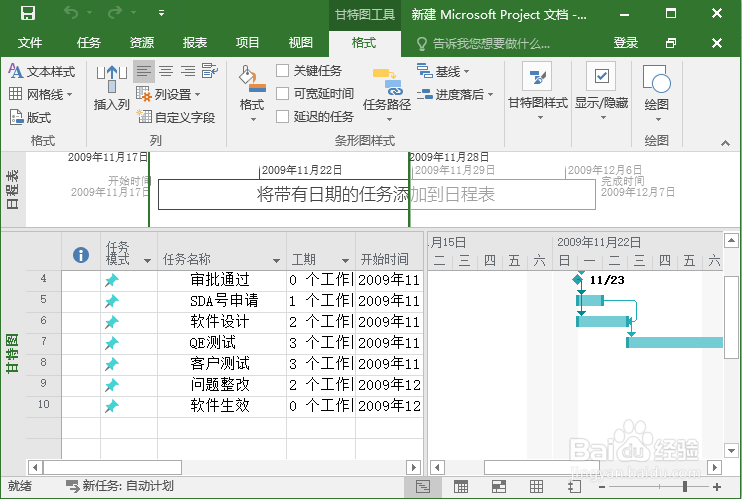The height and width of the screenshot is (499, 742).
Task: Open 甘特图样式 gallery
Action: tap(538, 91)
